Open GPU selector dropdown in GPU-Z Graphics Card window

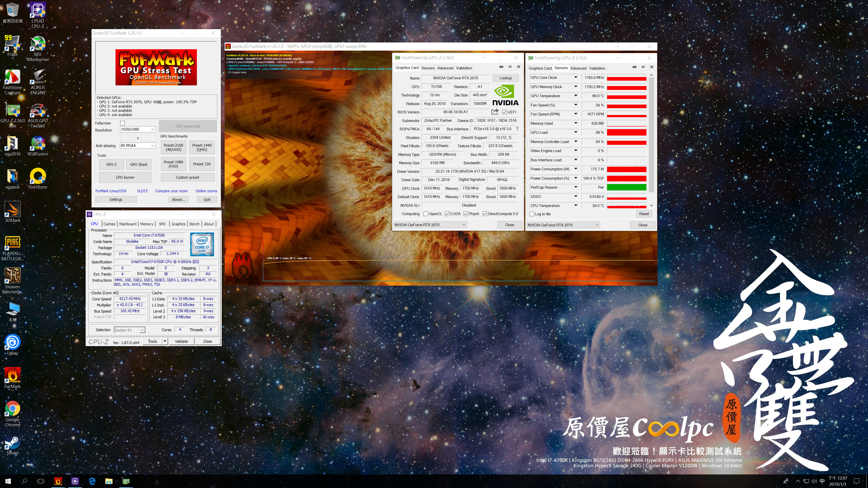pos(430,225)
